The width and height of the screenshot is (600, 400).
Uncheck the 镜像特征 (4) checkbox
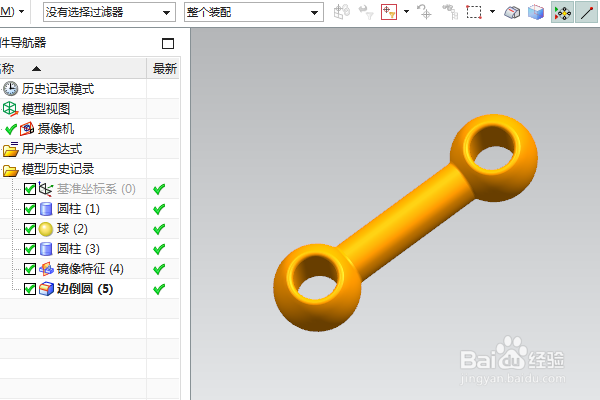[30, 269]
